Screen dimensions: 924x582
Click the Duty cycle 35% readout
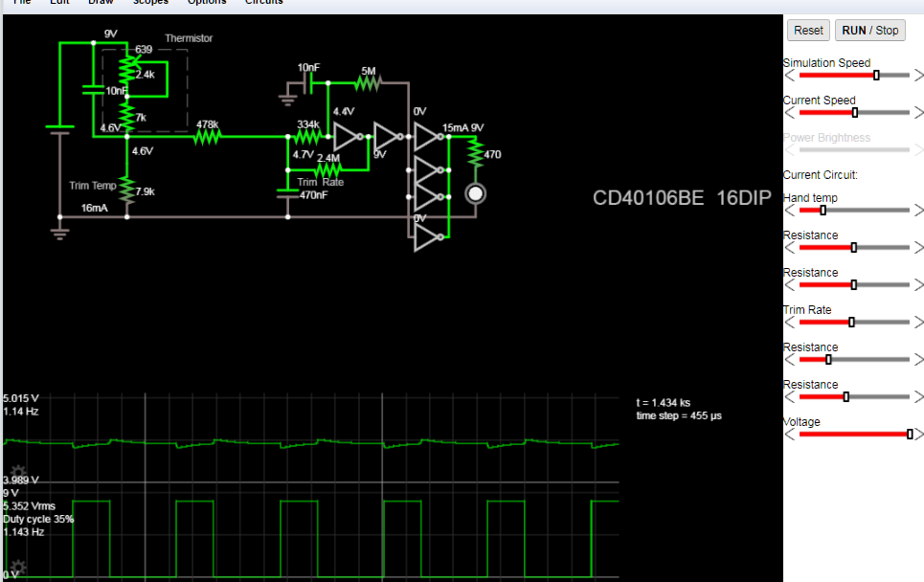pyautogui.click(x=38, y=519)
